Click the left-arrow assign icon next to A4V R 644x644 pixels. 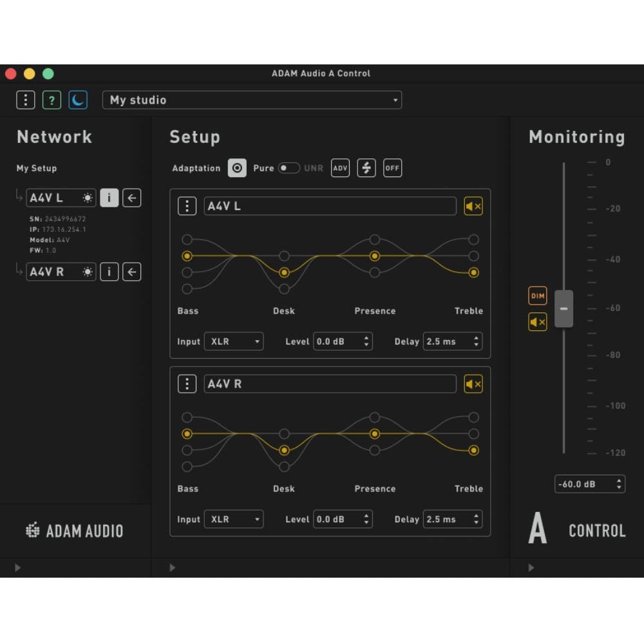coord(131,272)
